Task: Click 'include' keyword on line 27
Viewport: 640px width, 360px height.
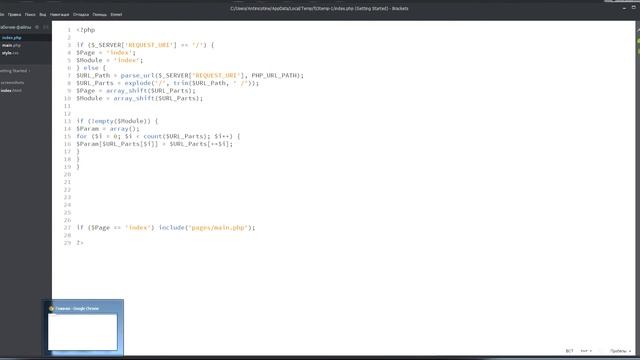Action: pyautogui.click(x=171, y=228)
